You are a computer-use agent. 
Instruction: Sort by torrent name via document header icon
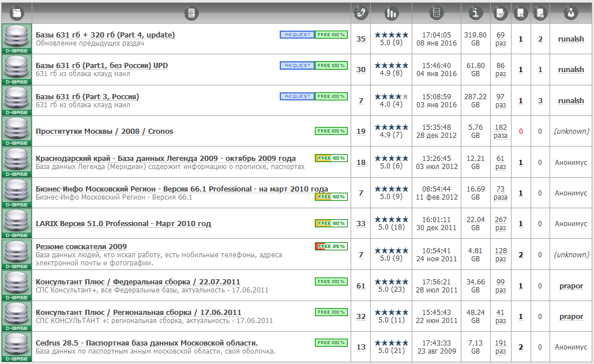pos(191,14)
